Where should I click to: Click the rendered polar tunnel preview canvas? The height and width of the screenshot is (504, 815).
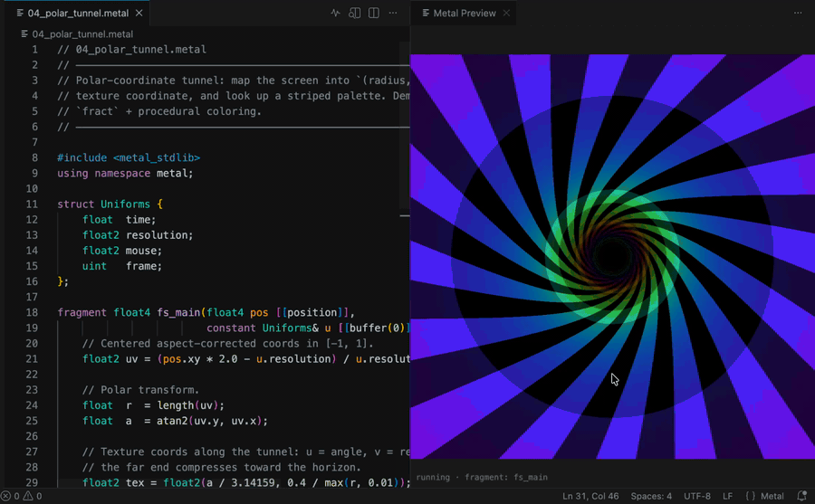pos(612,257)
